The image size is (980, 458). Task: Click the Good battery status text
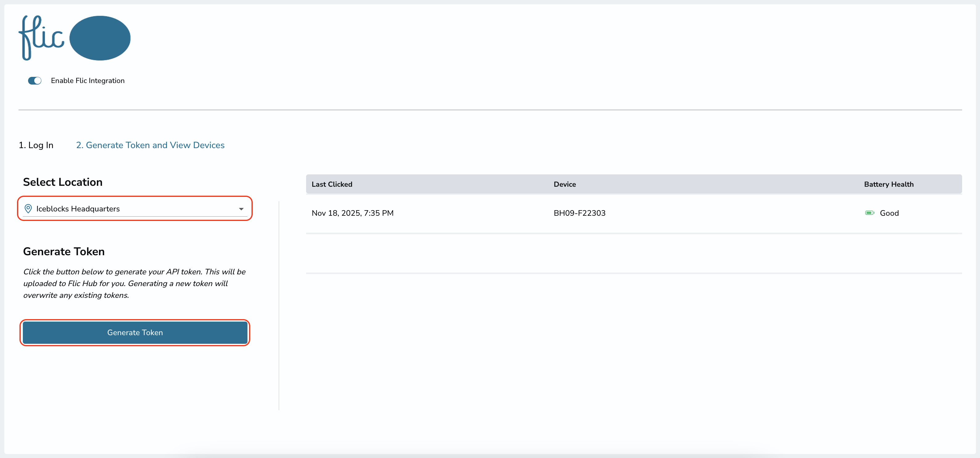[889, 213]
